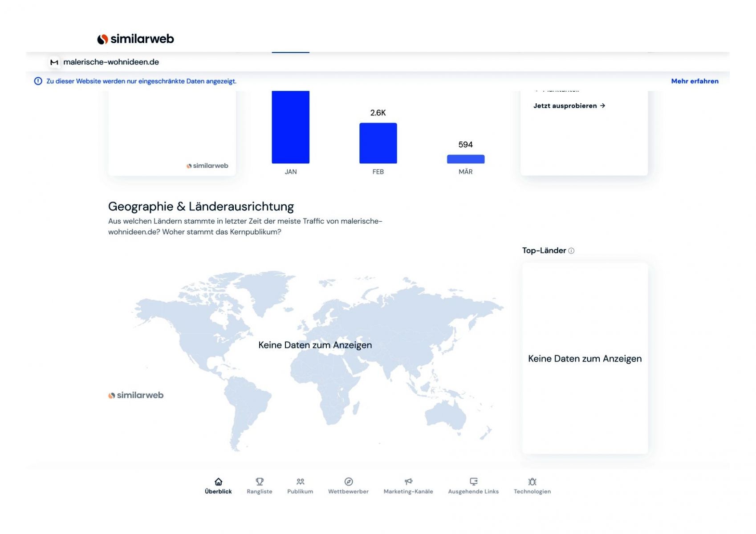This screenshot has height=534, width=756.
Task: Click 'Keine Daten zum Anzeigen' on the map
Action: pos(315,345)
